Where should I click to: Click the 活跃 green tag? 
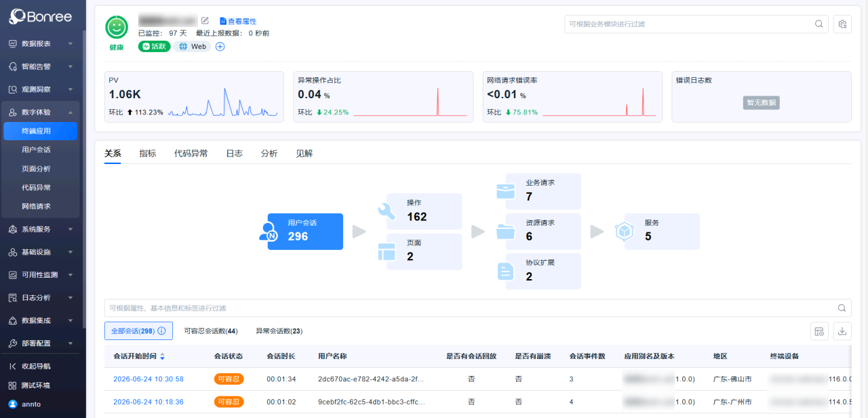point(154,47)
